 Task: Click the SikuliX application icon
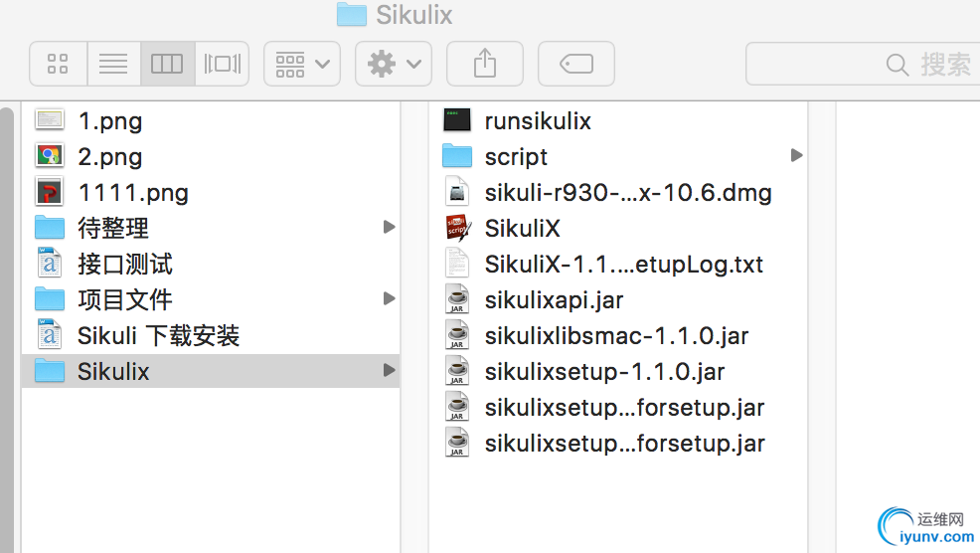click(x=458, y=228)
